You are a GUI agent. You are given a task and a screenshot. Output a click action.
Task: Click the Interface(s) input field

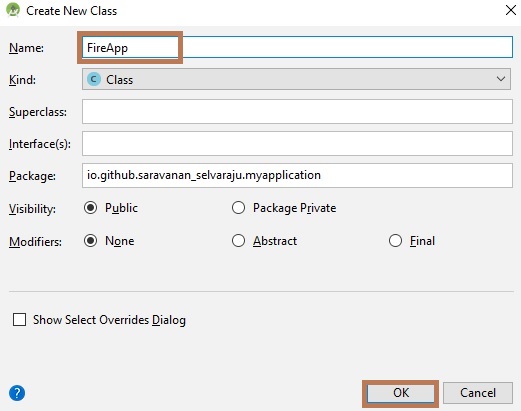pos(297,143)
